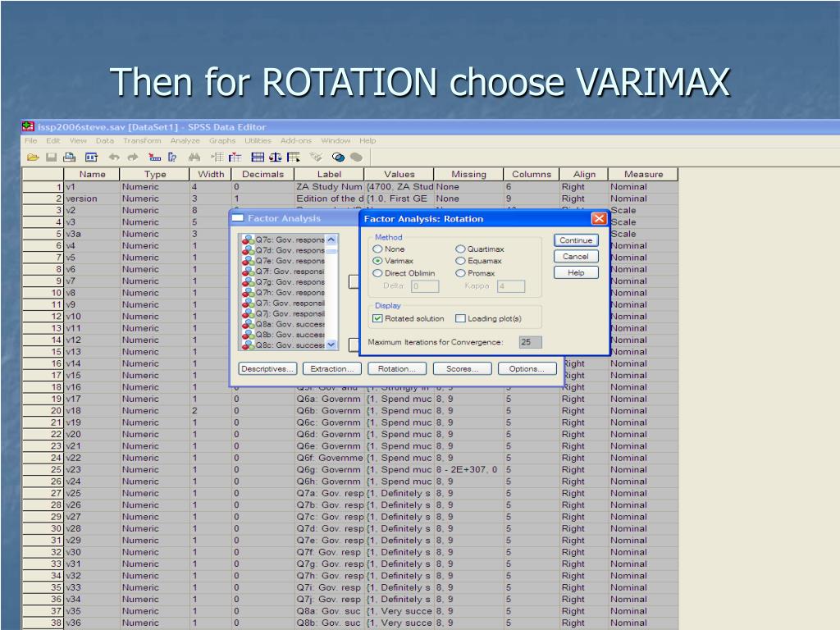Click the Maximum Iterations field showing 25
This screenshot has height=630, width=840.
point(531,342)
